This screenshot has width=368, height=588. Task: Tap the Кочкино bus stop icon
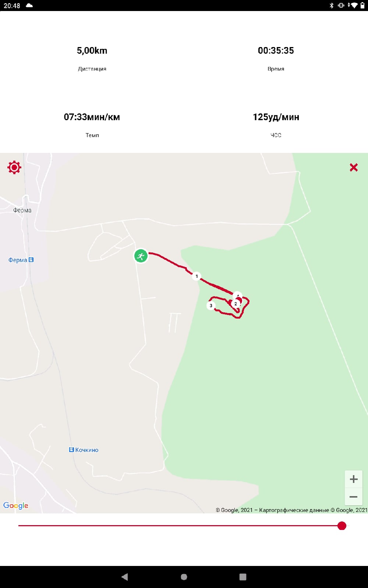71,449
